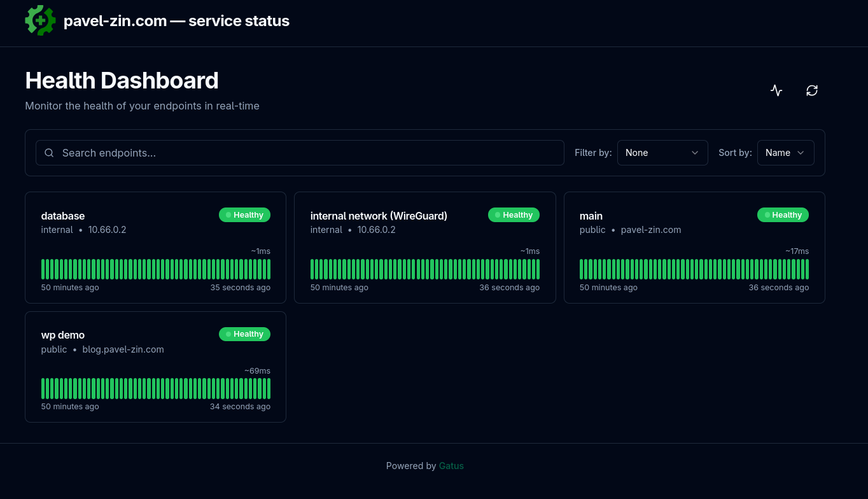Screen dimensions: 868x499
Task: Click the WireGuard card's result bars
Action: (425, 269)
